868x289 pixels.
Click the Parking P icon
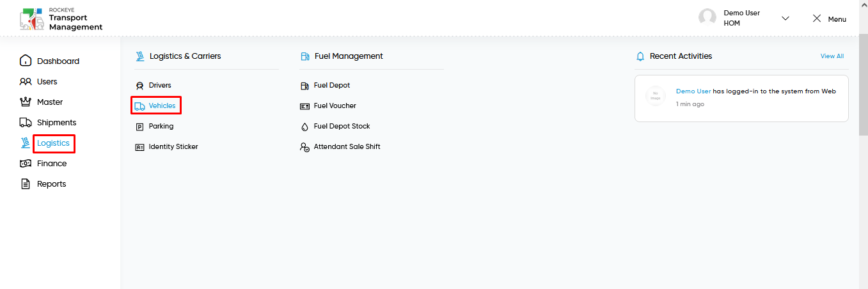[139, 127]
